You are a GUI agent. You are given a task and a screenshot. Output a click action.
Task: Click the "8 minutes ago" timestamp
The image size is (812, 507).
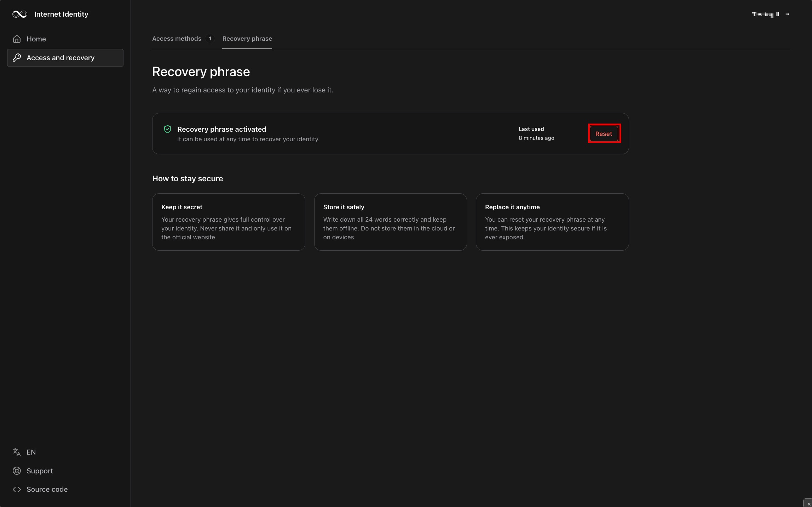coord(536,138)
